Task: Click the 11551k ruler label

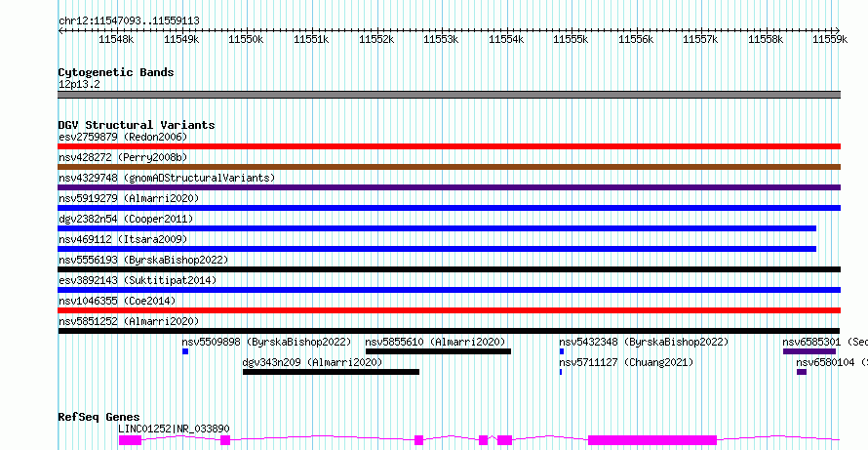Action: click(x=311, y=39)
